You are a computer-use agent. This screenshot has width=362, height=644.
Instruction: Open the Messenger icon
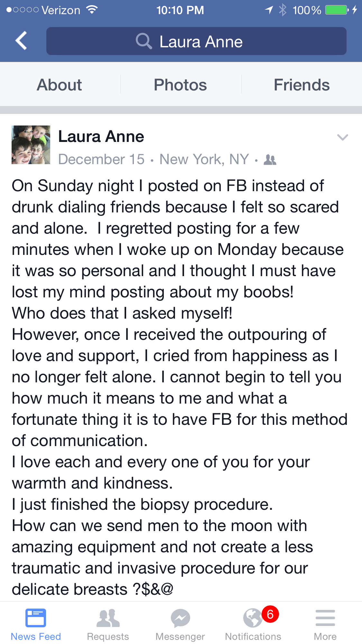coord(180,618)
